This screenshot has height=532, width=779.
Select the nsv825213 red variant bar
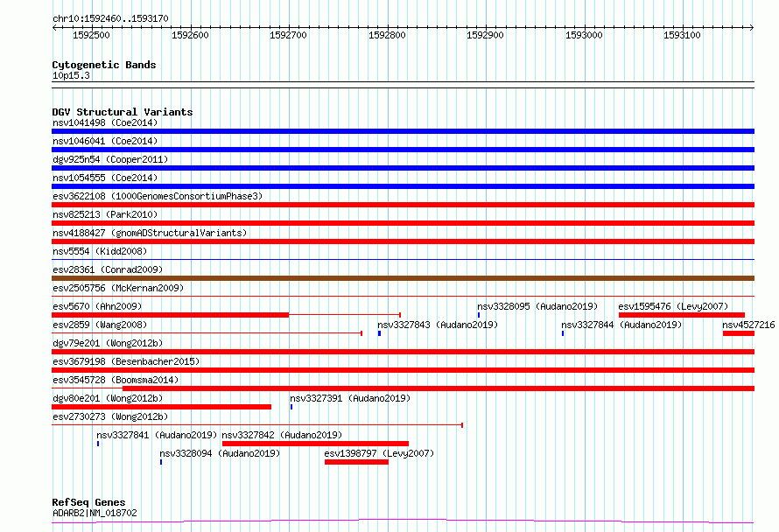click(x=403, y=223)
